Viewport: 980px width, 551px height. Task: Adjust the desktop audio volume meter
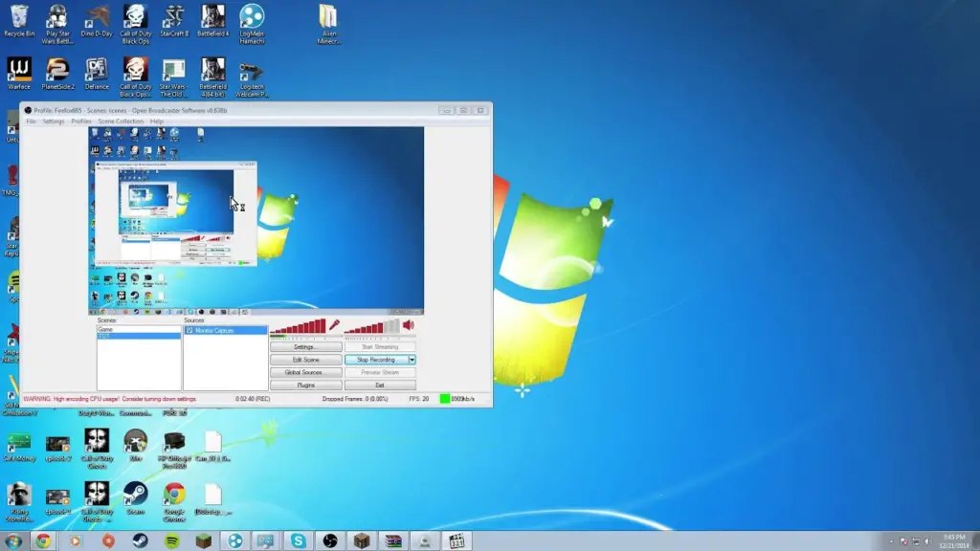click(x=371, y=325)
